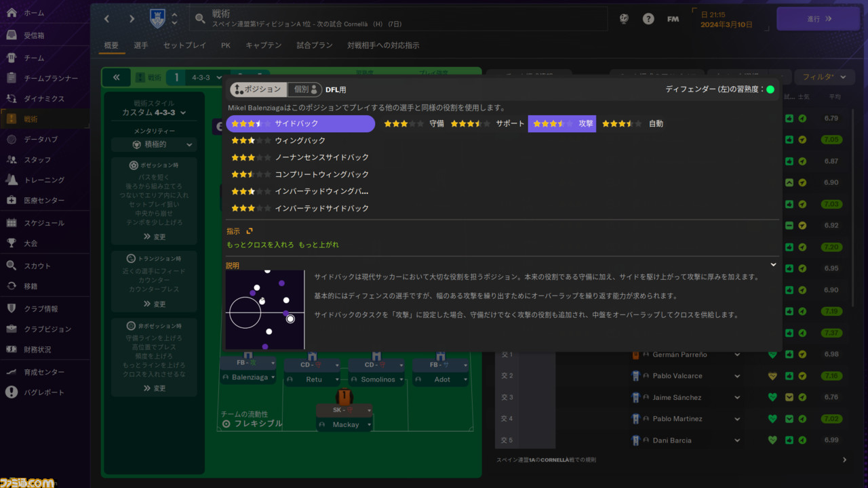
Task: Collapse the 説明 section chevron
Action: 773,265
